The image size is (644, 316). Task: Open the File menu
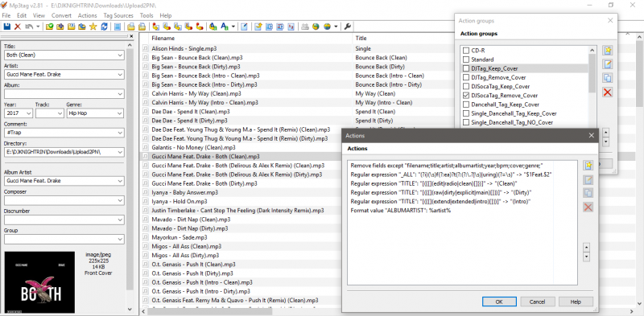[6, 15]
